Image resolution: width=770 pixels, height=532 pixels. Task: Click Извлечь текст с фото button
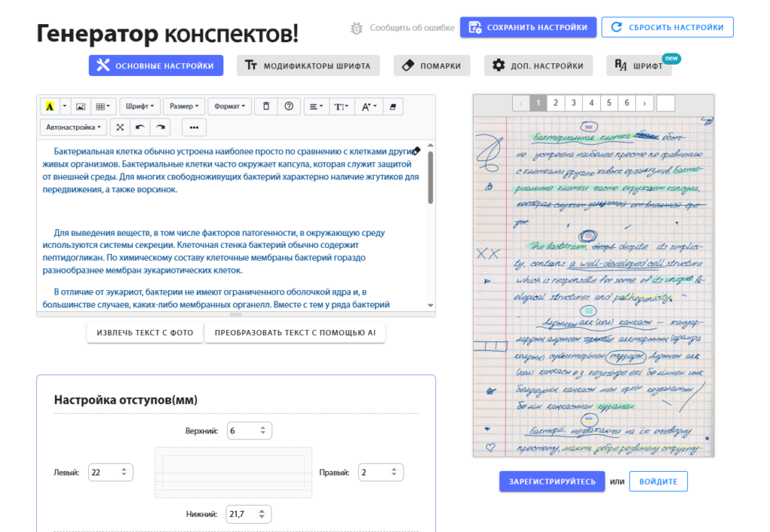145,333
